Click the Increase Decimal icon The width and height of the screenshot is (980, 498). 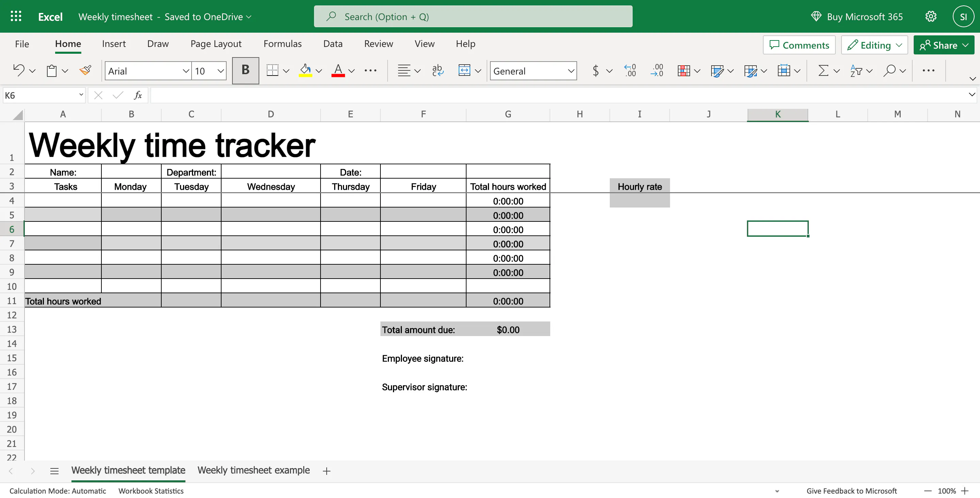click(x=630, y=70)
